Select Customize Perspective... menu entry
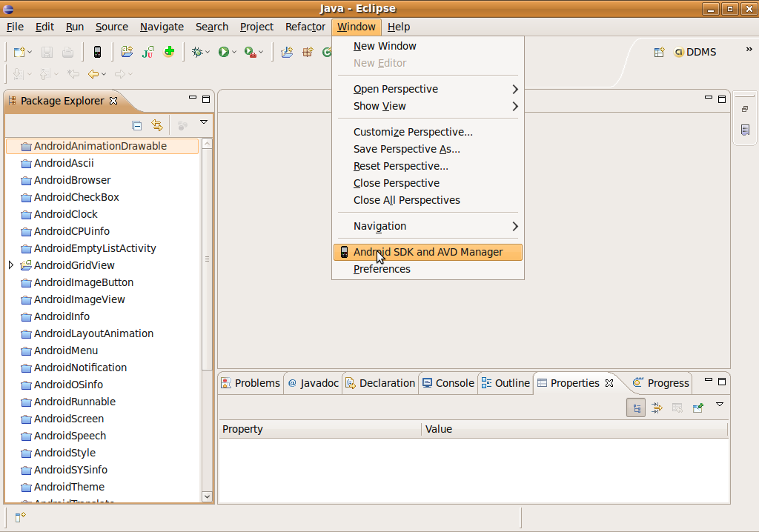 (428, 132)
